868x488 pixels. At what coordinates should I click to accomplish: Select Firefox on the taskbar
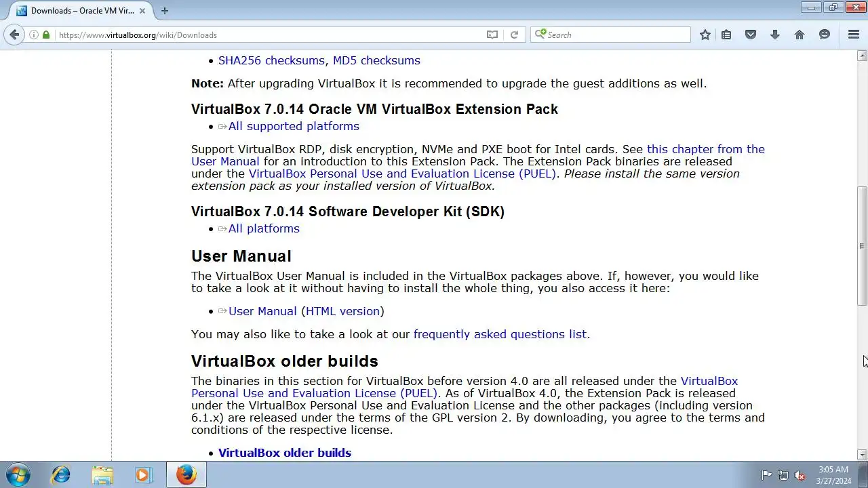186,474
